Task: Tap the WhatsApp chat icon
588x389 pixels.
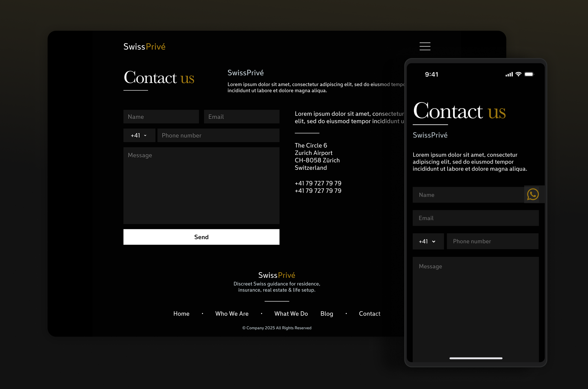Action: (x=533, y=194)
